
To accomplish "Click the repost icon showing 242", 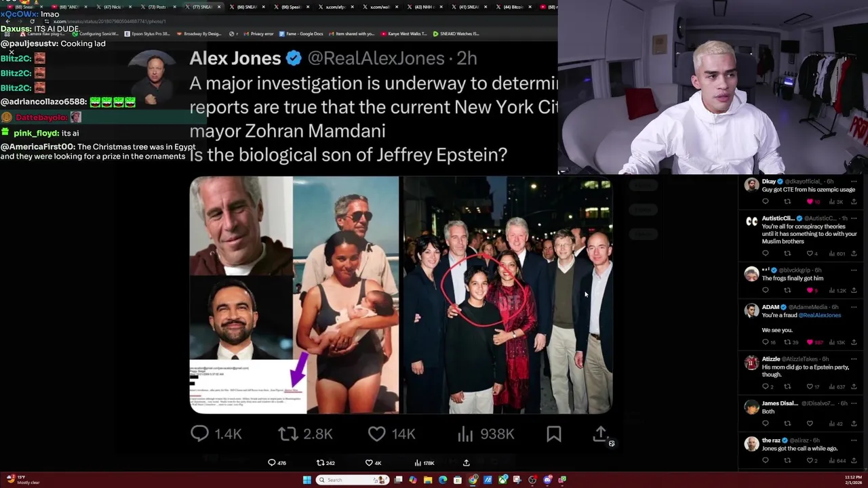I will pos(321,463).
